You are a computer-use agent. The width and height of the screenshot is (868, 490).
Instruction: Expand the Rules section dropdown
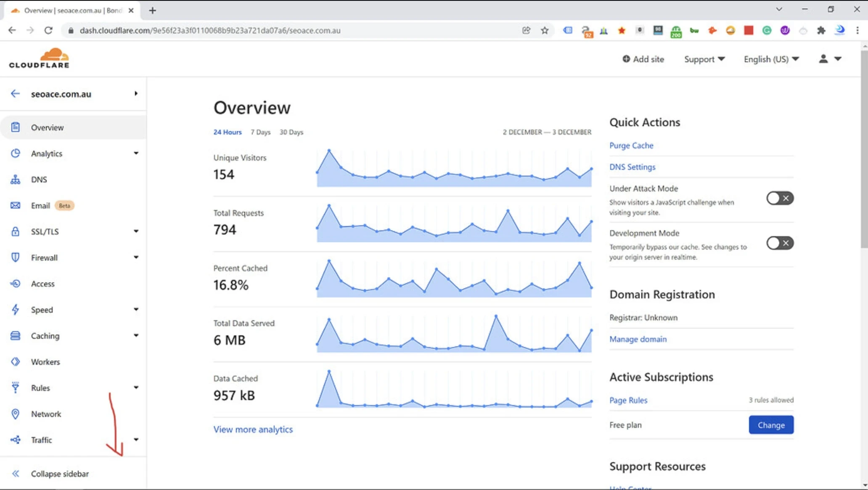point(135,387)
